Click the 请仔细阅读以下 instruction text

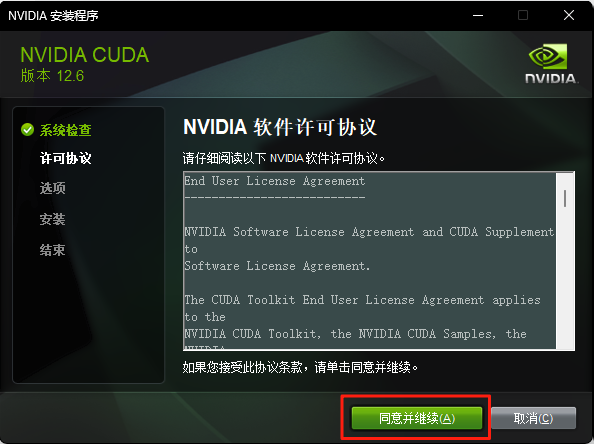coord(284,158)
